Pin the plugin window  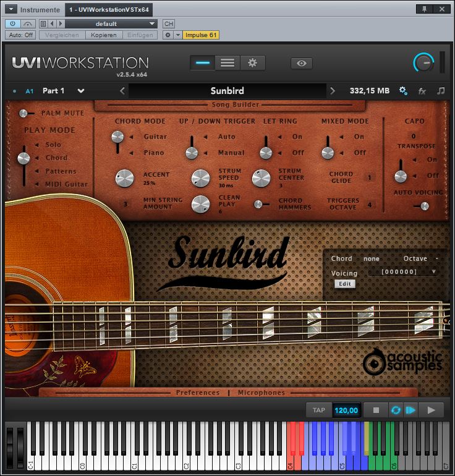click(424, 9)
